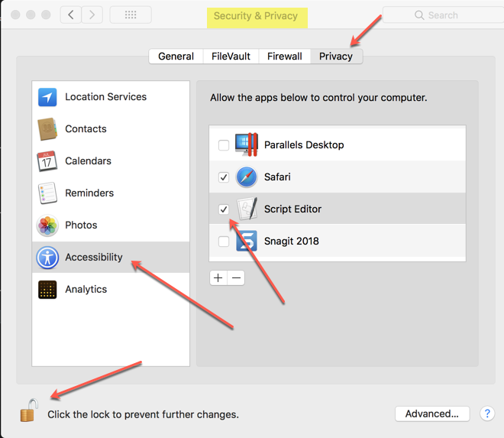The height and width of the screenshot is (438, 504).
Task: Select the Analytics label in sidebar
Action: (86, 289)
